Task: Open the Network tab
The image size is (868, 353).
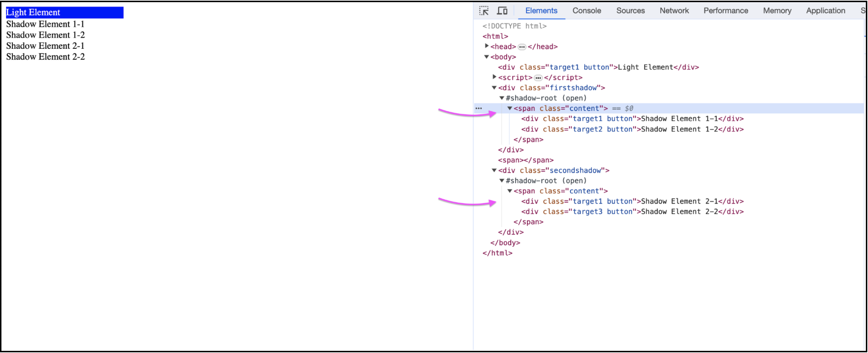Action: click(674, 11)
